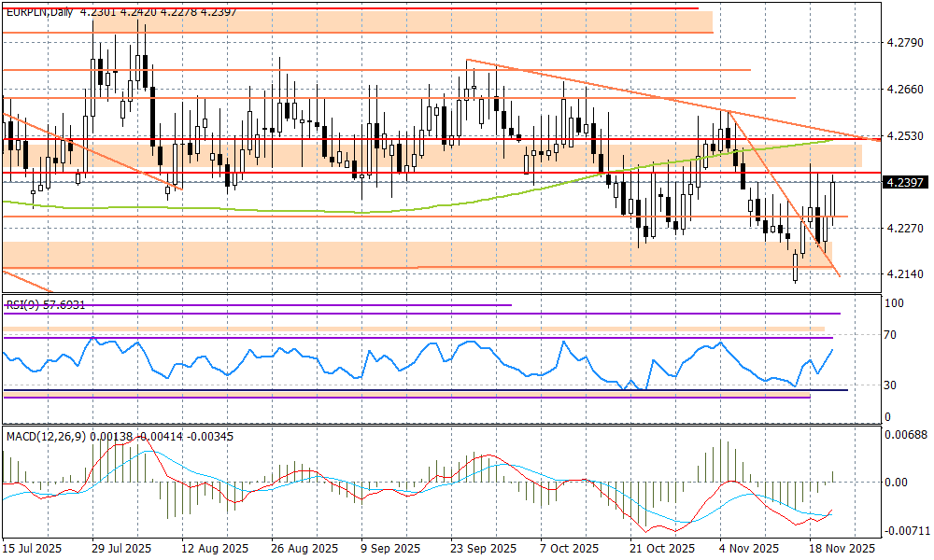Click the lowest November candlestick near 4.2140
The height and width of the screenshot is (560, 934).
tap(796, 268)
